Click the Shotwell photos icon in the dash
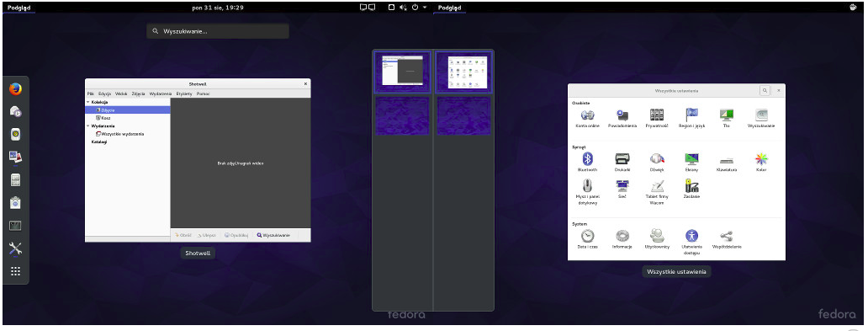This screenshot has height=331, width=868. tap(15, 157)
